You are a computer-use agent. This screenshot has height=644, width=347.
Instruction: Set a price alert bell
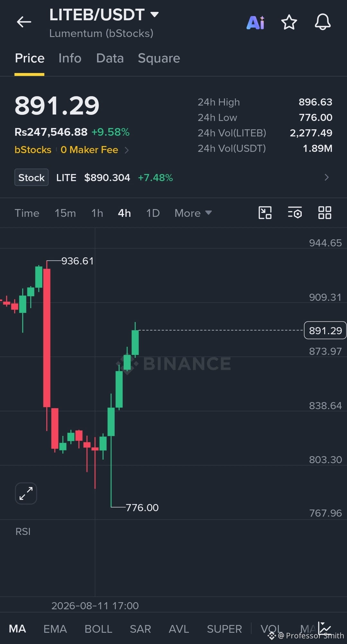[x=323, y=22]
